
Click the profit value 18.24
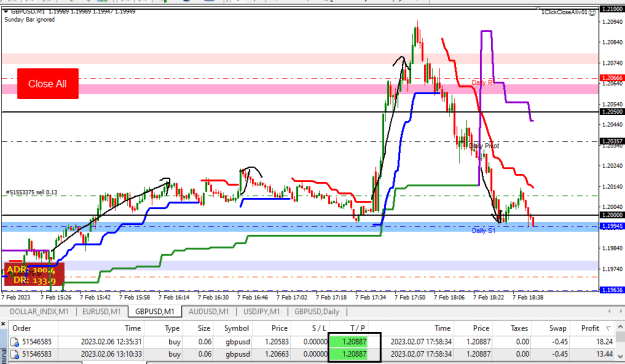pyautogui.click(x=604, y=342)
